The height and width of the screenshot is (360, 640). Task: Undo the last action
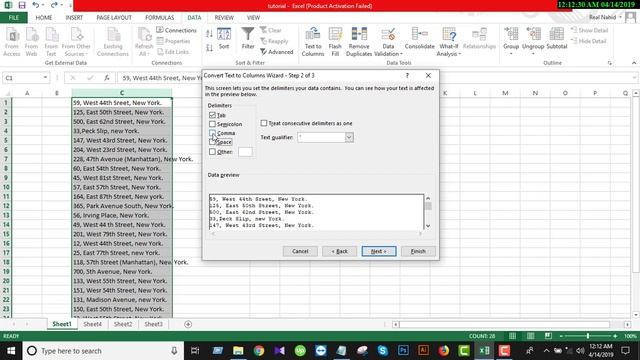pos(36,5)
